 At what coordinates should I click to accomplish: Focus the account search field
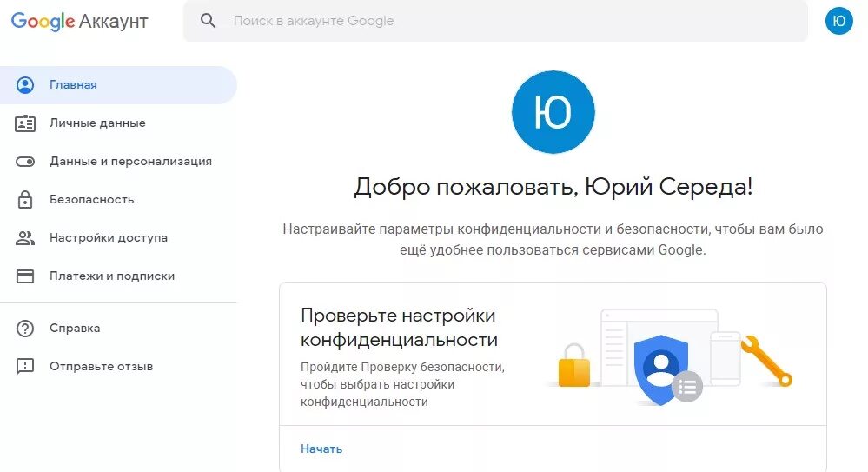click(495, 21)
